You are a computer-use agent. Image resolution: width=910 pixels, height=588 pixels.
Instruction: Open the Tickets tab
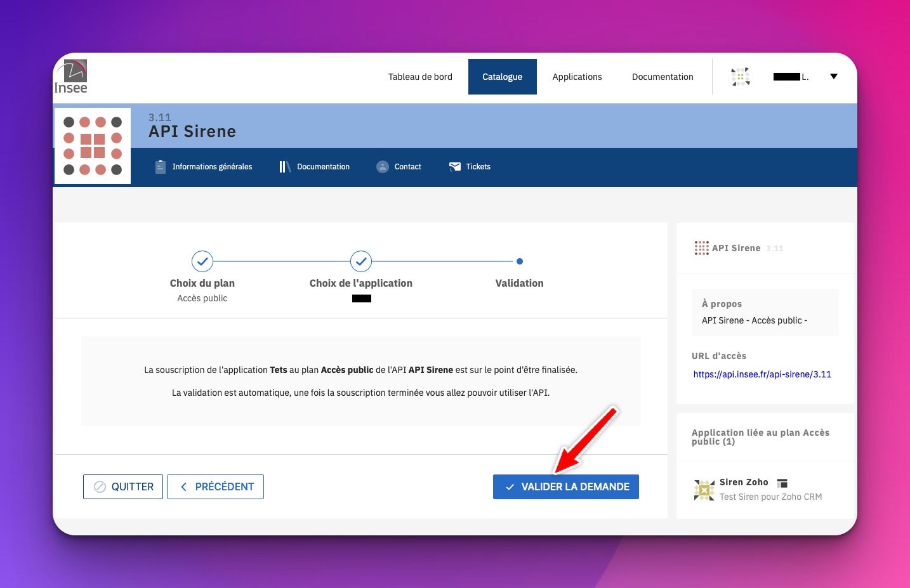[478, 167]
